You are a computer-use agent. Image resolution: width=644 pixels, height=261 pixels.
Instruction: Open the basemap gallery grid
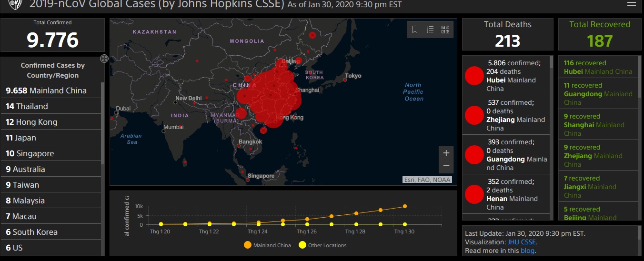(445, 30)
